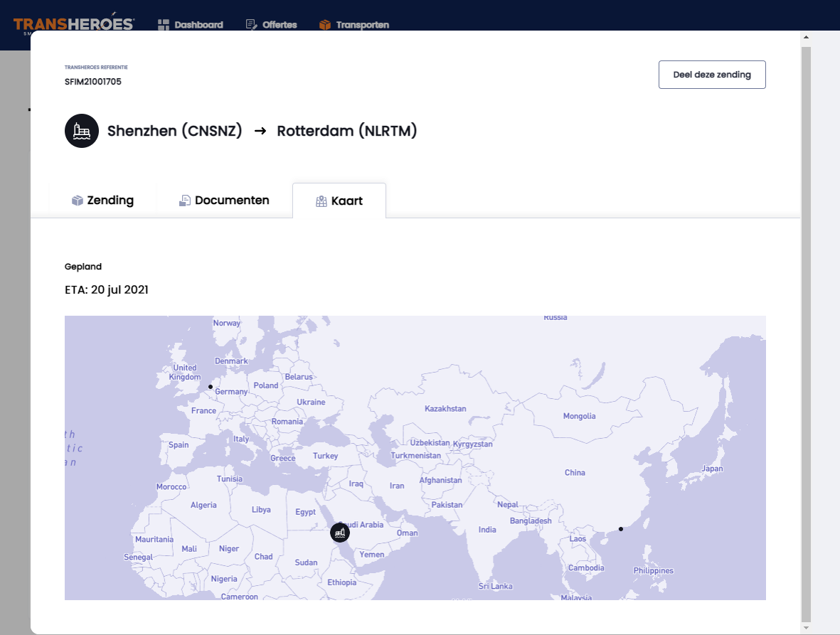Click the ETA: 20 jul 2021 text
The image size is (840, 635).
(107, 289)
